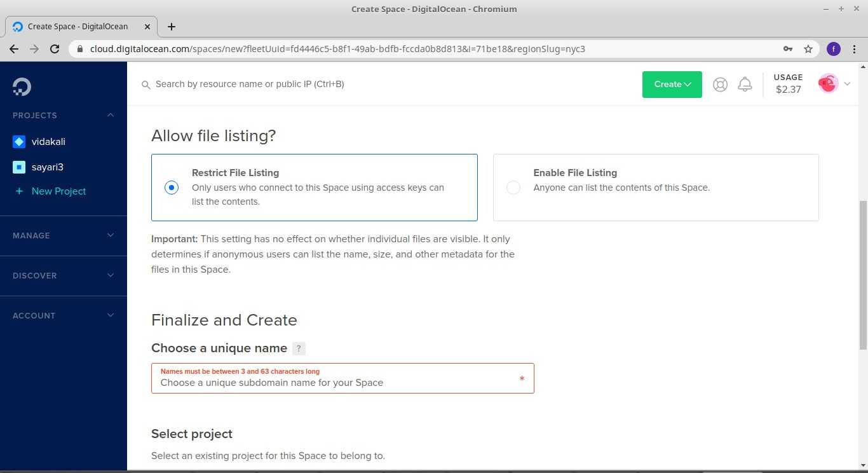Image resolution: width=868 pixels, height=473 pixels.
Task: Open the support lifebuoy icon
Action: click(x=720, y=85)
